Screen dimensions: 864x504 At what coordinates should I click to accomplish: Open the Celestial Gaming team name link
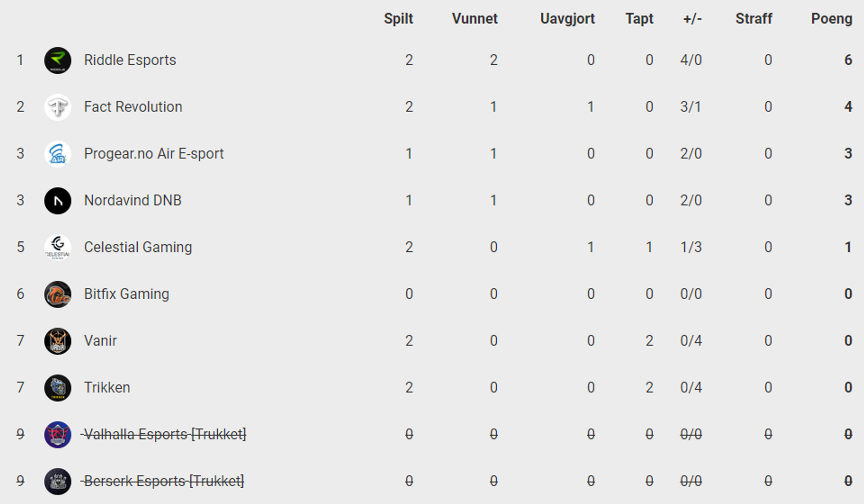point(138,247)
